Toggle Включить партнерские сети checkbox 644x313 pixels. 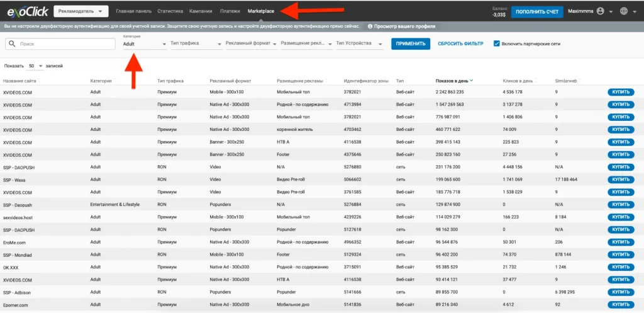pos(497,43)
